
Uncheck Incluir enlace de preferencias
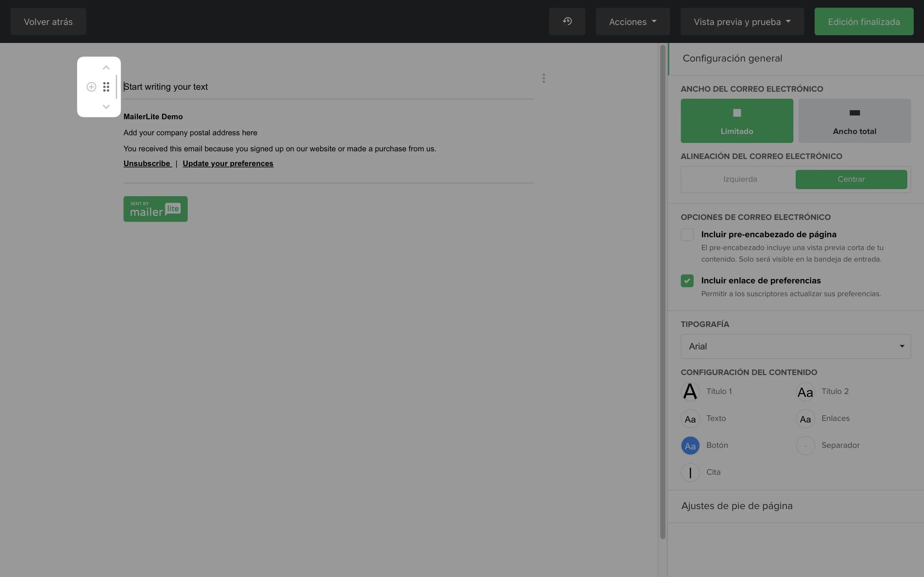687,280
